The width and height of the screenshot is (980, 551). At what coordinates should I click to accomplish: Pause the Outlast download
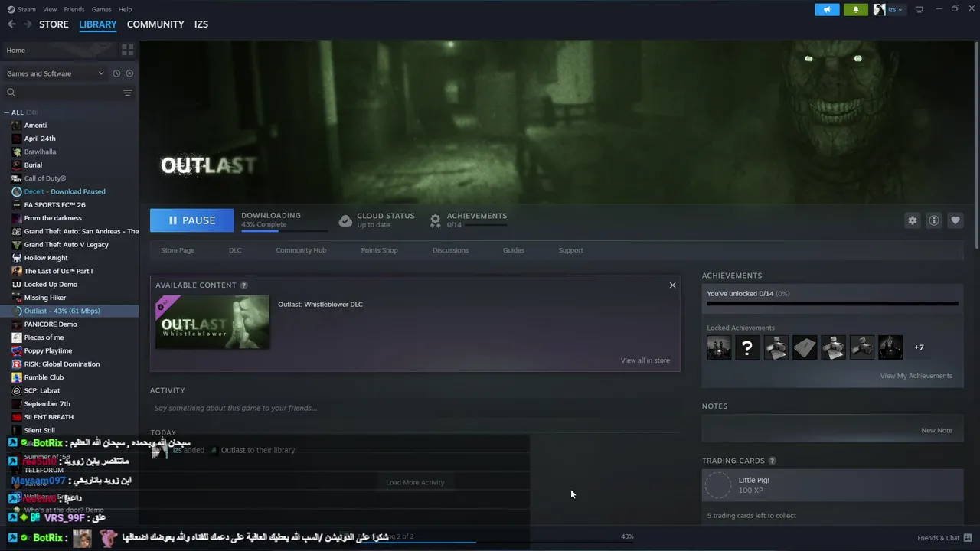click(191, 220)
